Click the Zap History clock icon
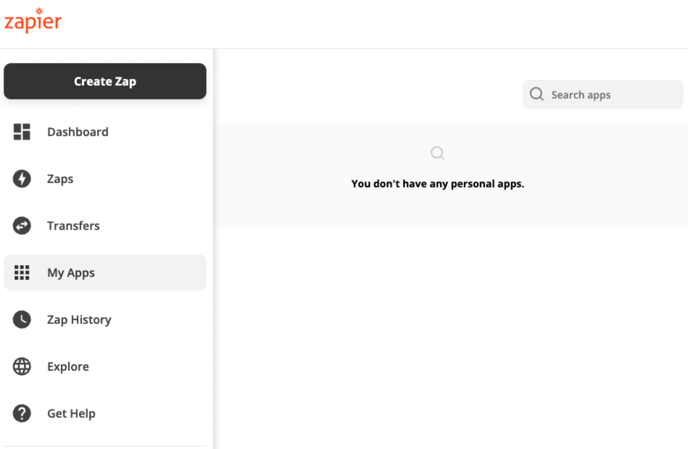 pyautogui.click(x=22, y=320)
